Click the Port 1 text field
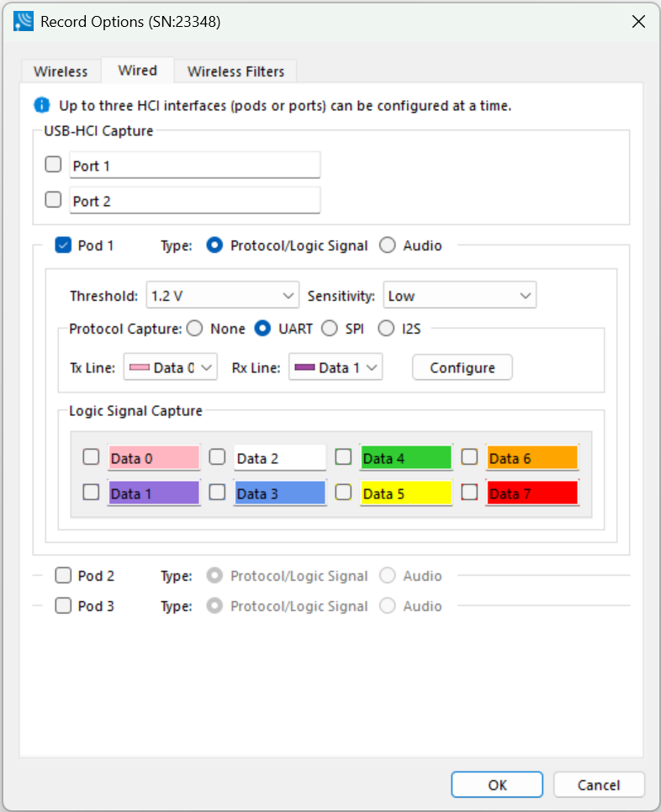The image size is (661, 812). pyautogui.click(x=195, y=166)
